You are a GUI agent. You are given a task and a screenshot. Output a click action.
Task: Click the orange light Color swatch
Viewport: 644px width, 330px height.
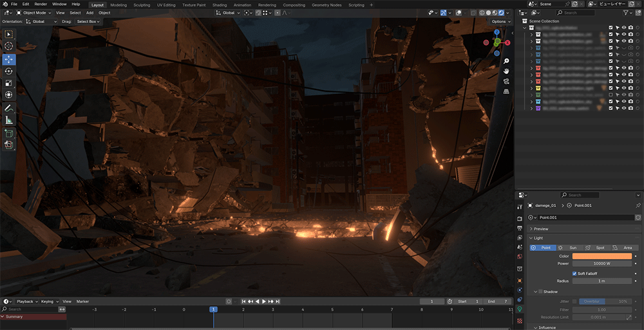pyautogui.click(x=601, y=256)
